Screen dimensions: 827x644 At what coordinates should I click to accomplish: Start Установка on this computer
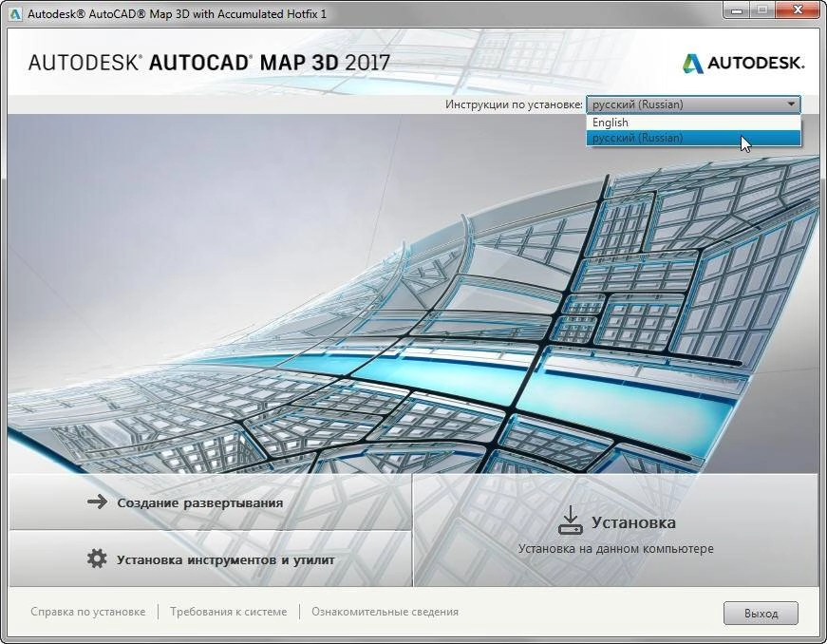(x=615, y=530)
